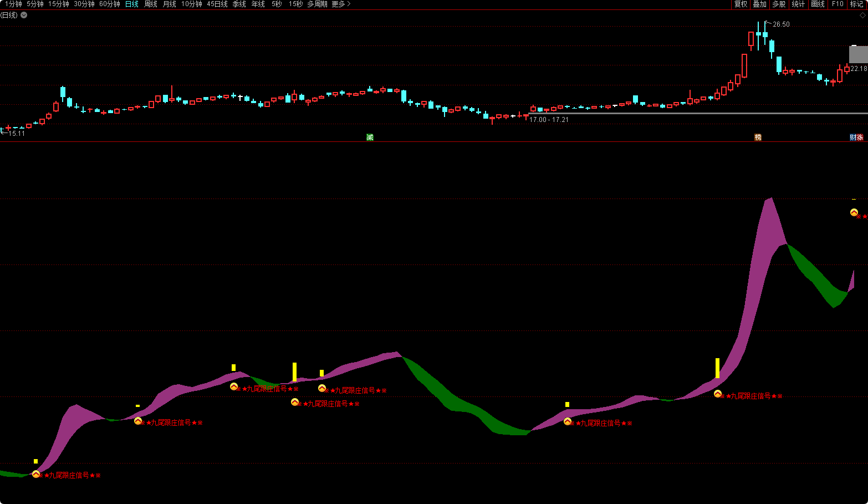Screen dimensions: 868x504
Task: Toggle 叠加 overlay mode
Action: pos(759,4)
